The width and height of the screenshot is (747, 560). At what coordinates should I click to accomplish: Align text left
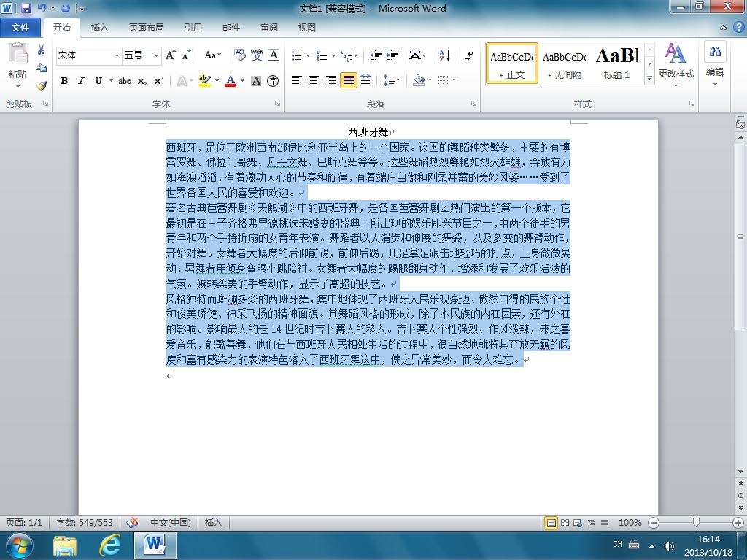pos(297,80)
